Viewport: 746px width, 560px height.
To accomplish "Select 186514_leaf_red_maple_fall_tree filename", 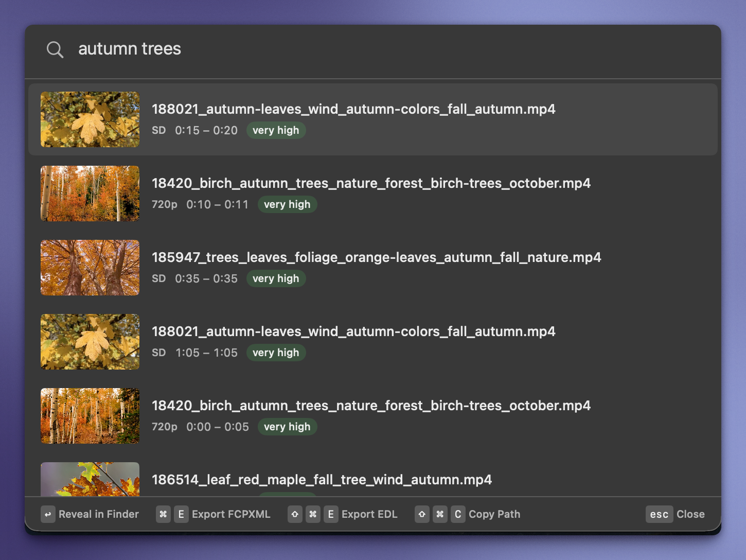I will (x=322, y=480).
